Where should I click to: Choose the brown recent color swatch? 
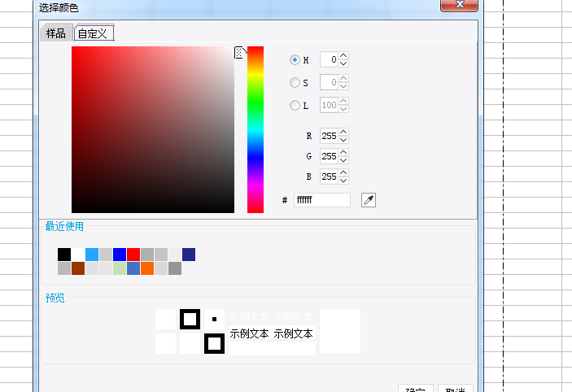78,268
